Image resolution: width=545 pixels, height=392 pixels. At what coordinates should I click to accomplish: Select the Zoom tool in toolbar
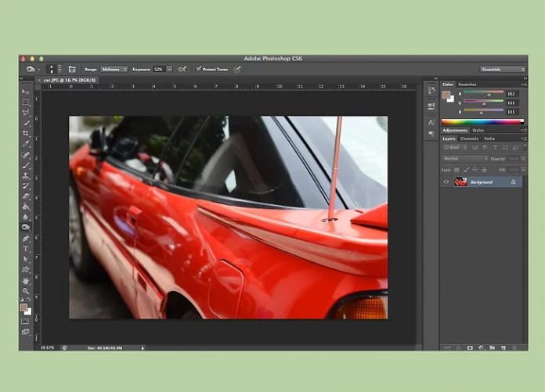(x=26, y=291)
